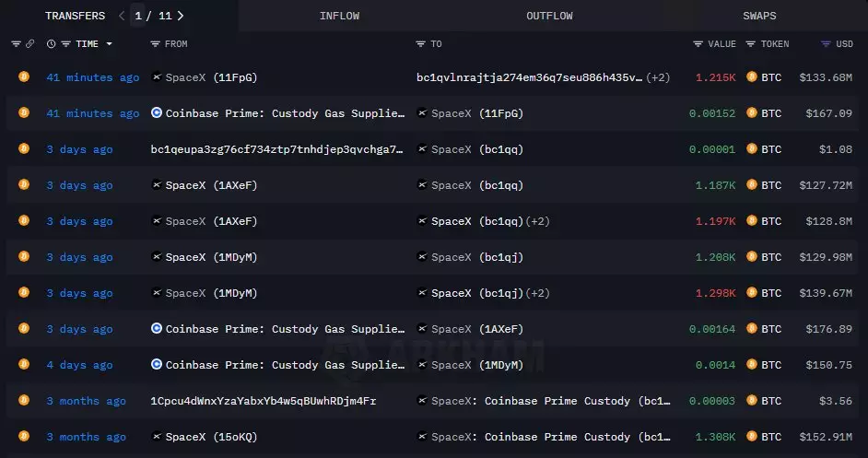
Task: Open the TO column filter
Action: (x=421, y=44)
